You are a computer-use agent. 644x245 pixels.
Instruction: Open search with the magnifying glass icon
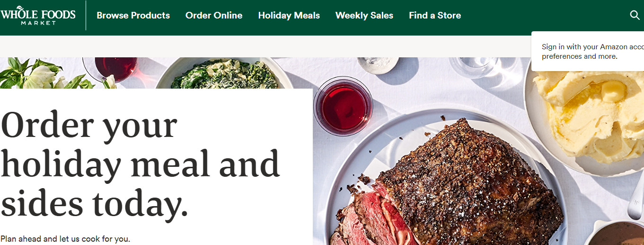pyautogui.click(x=635, y=15)
